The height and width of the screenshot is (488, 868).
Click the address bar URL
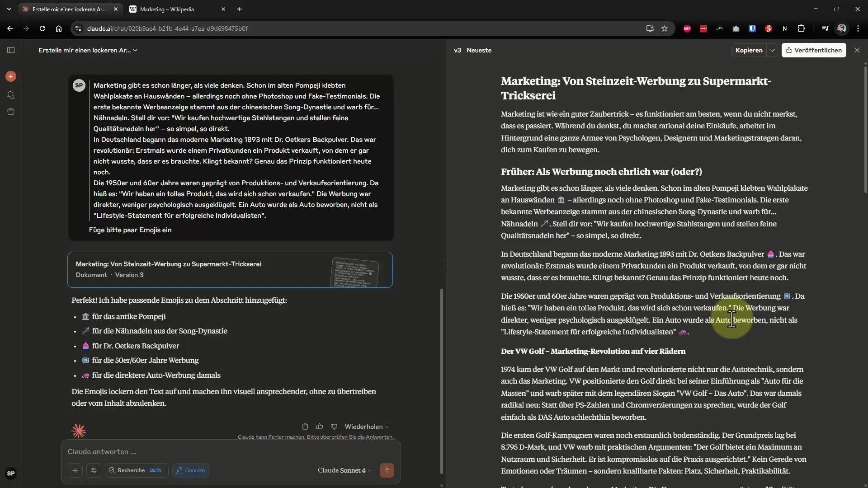pyautogui.click(x=167, y=28)
